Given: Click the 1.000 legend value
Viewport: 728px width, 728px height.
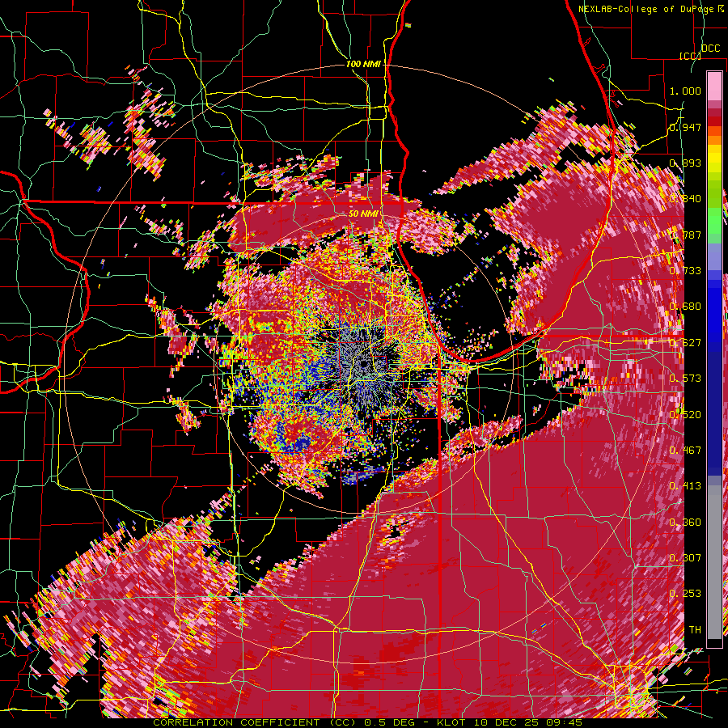Looking at the screenshot, I should click(x=685, y=91).
